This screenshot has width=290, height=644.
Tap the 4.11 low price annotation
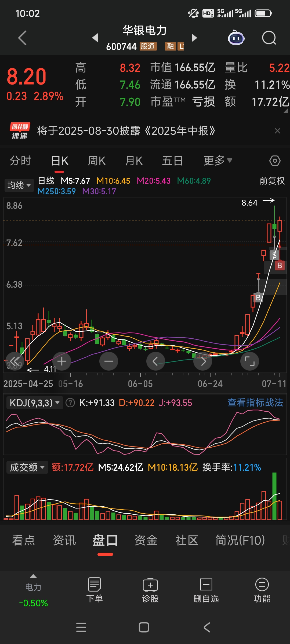(x=50, y=369)
